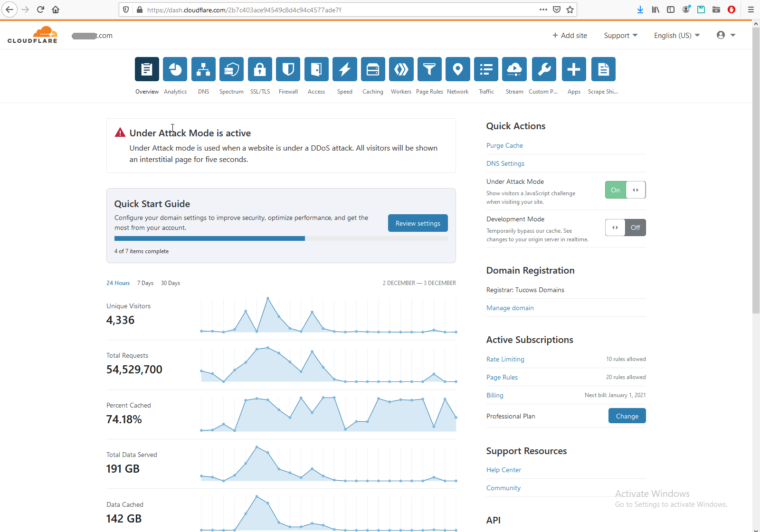Open the Custom Pages wrench icon
The width and height of the screenshot is (760, 532).
(544, 69)
